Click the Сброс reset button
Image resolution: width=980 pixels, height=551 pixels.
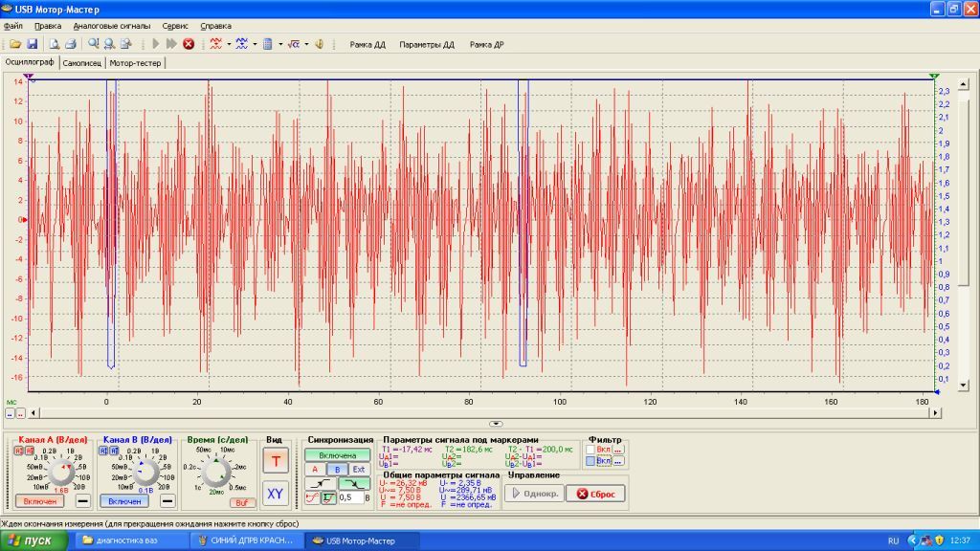[x=596, y=494]
